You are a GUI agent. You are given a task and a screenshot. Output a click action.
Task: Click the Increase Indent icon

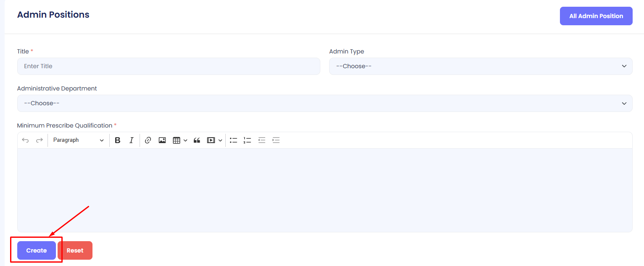[x=276, y=140]
